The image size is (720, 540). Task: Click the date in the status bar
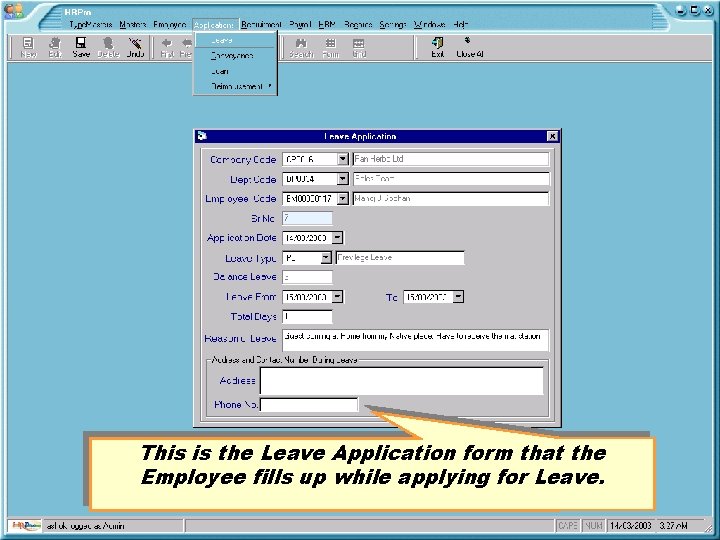[631, 525]
